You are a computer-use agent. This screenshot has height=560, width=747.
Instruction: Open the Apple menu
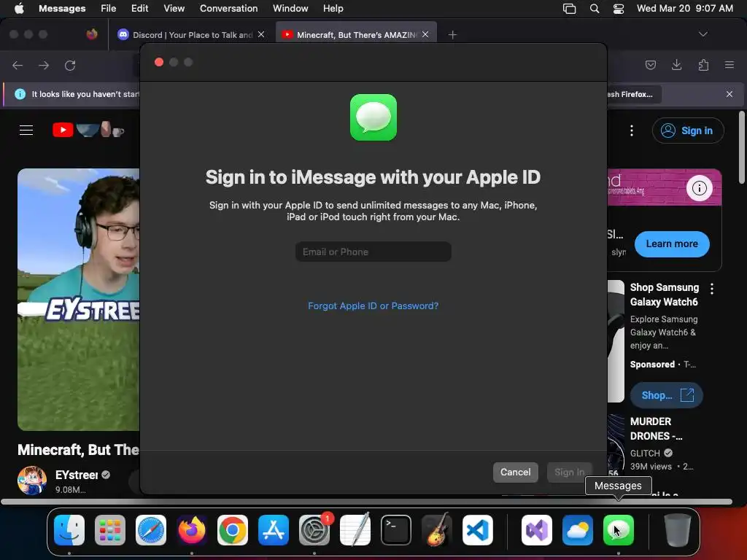coord(19,8)
